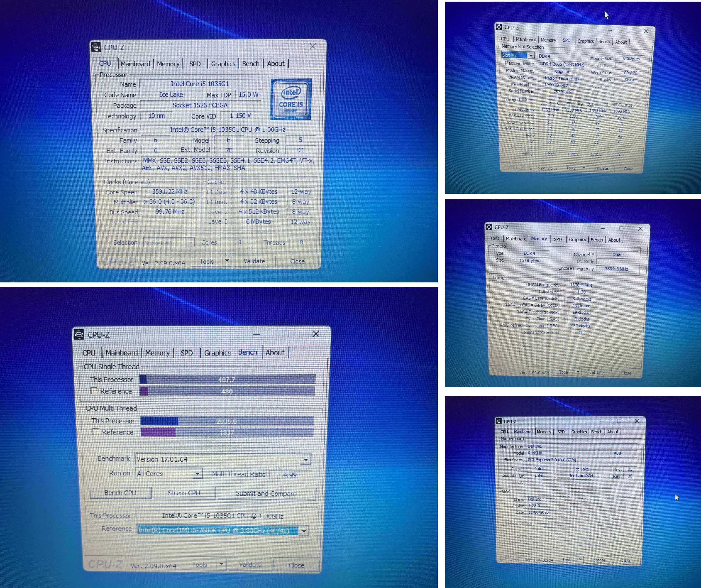Click the Intel Core i5 logo badge

[291, 99]
